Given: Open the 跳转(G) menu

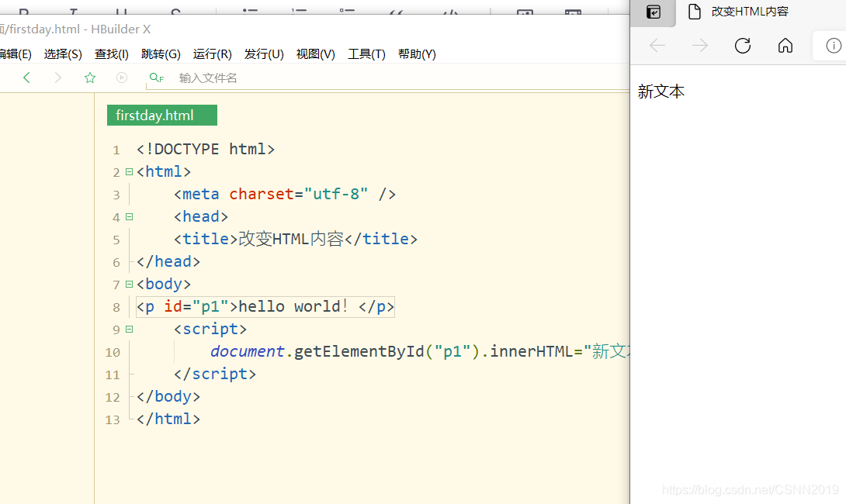Looking at the screenshot, I should (161, 54).
